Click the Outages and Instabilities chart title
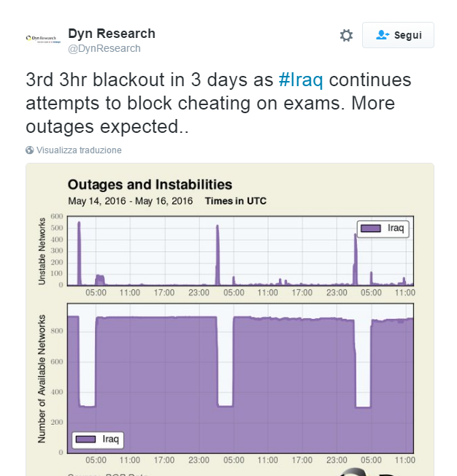This screenshot has width=457, height=476. [150, 185]
